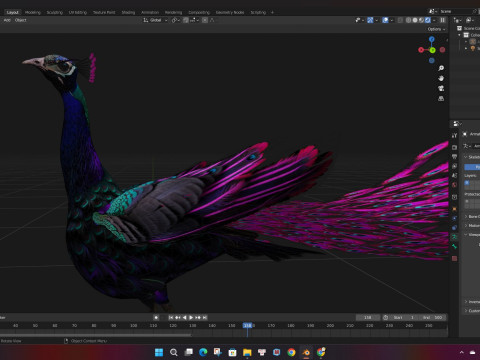The height and width of the screenshot is (360, 480).
Task: Toggle X-ray mode button
Action: point(400,20)
